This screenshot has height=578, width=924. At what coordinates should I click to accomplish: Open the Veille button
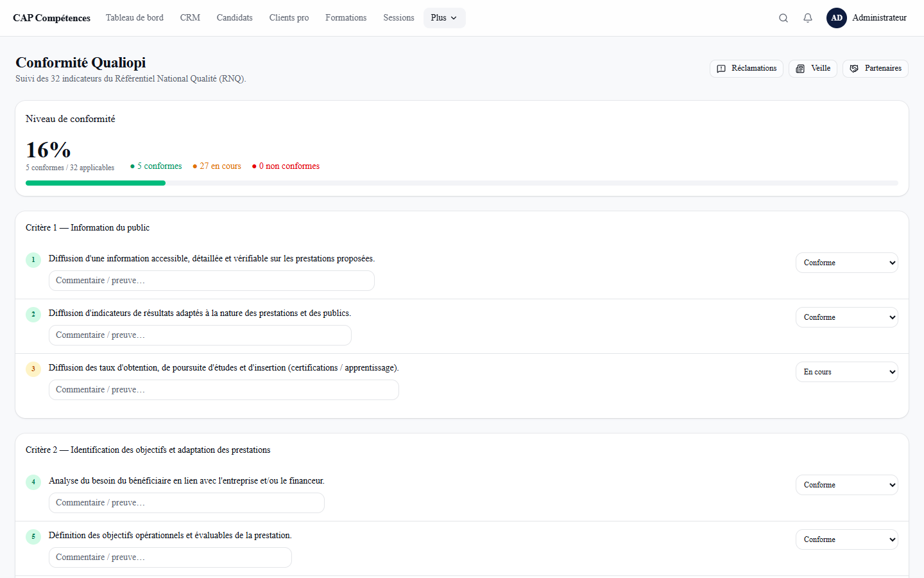813,69
